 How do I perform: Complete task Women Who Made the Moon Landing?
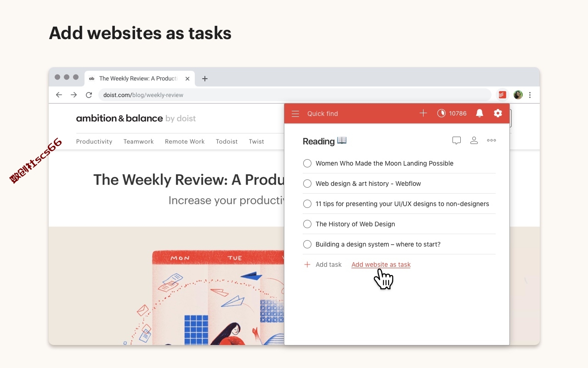point(307,163)
